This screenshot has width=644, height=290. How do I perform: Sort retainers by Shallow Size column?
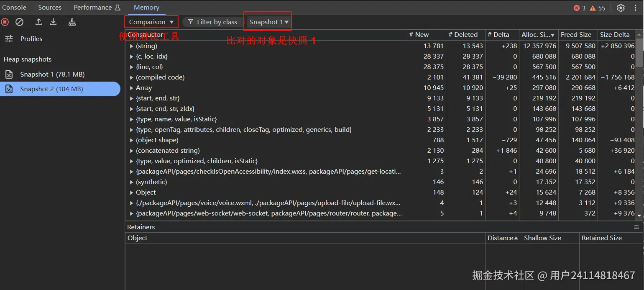[x=551, y=238]
